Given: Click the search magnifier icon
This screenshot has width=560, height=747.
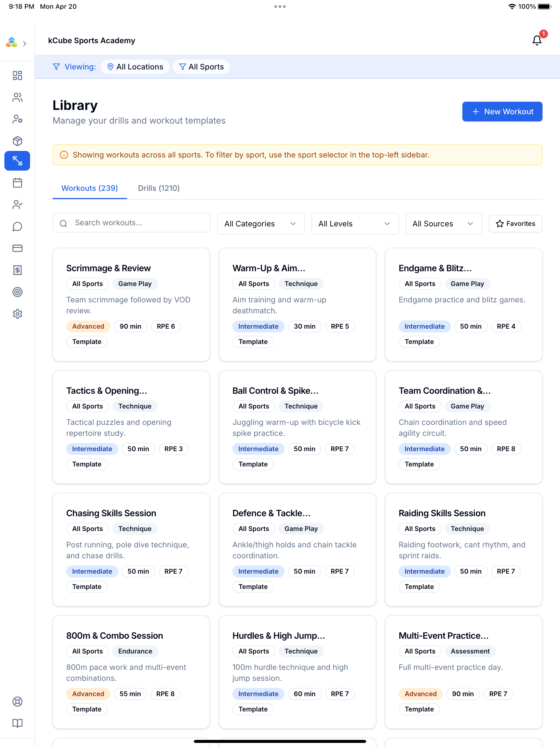Looking at the screenshot, I should (63, 223).
